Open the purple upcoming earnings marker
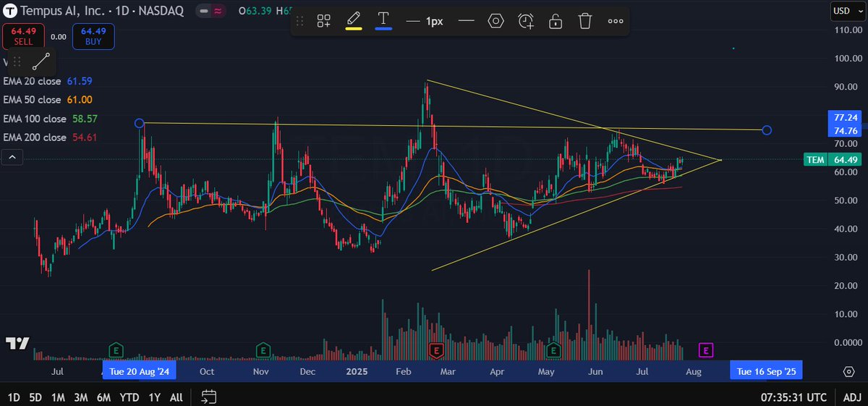 tap(706, 351)
